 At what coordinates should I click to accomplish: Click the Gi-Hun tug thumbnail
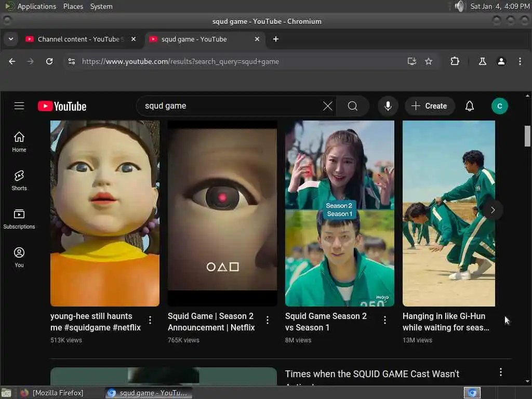pos(448,214)
